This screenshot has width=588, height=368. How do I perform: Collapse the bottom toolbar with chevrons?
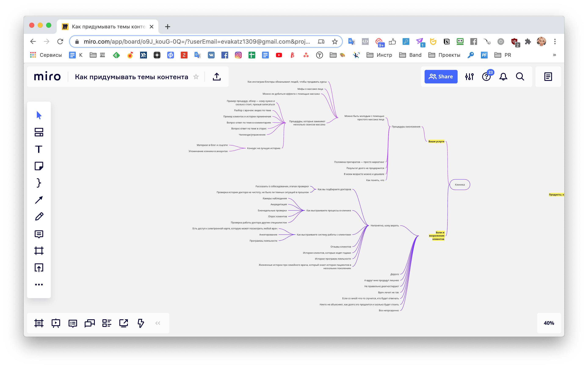[158, 323]
